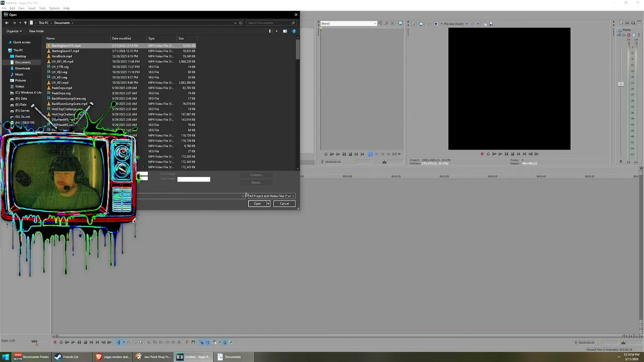
Task: Open video preview Project Video Properties
Action: pyautogui.click(x=414, y=24)
